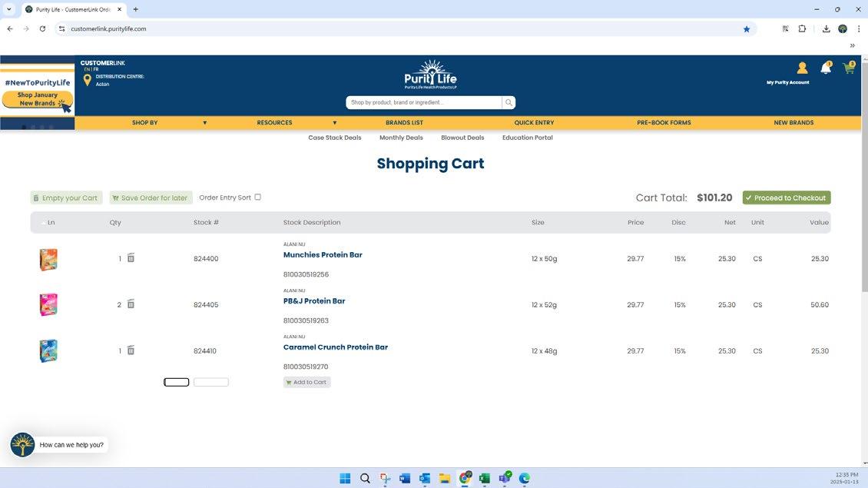The image size is (868, 488).
Task: Delete the Caramel Crunch Protein Bar line
Action: 131,350
